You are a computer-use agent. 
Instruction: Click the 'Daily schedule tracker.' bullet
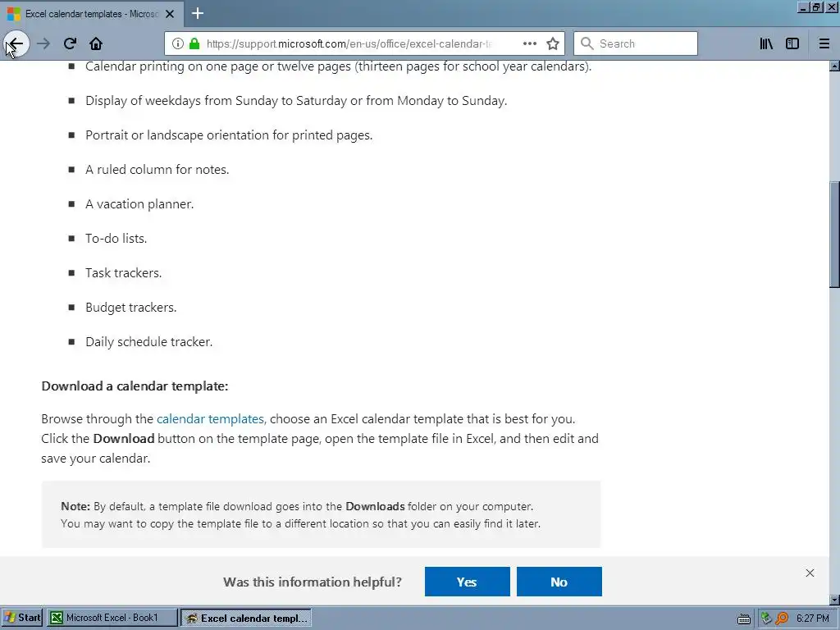click(x=149, y=342)
